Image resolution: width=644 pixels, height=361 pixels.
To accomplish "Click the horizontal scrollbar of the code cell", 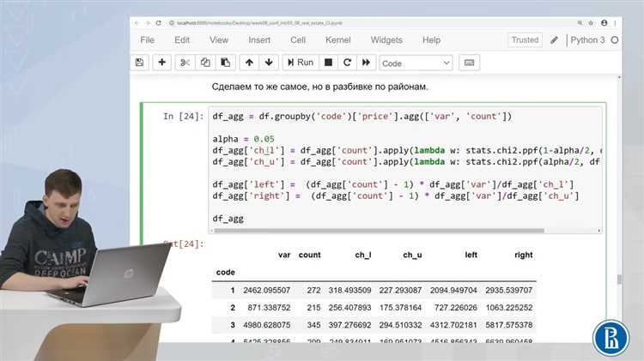I will pyautogui.click(x=379, y=231).
